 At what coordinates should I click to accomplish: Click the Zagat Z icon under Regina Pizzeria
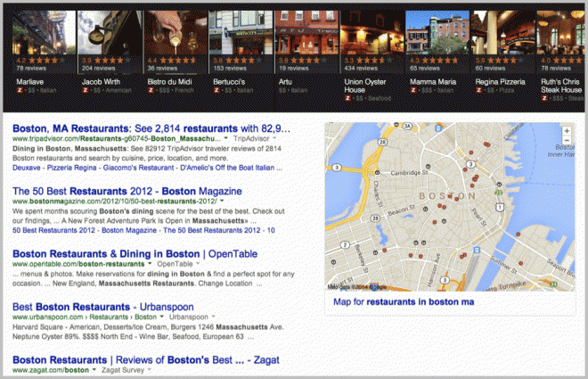(x=479, y=90)
